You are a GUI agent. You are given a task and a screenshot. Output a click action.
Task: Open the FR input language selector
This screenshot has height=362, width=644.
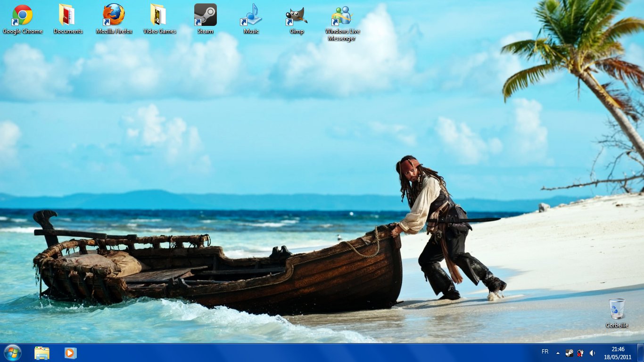pos(545,352)
